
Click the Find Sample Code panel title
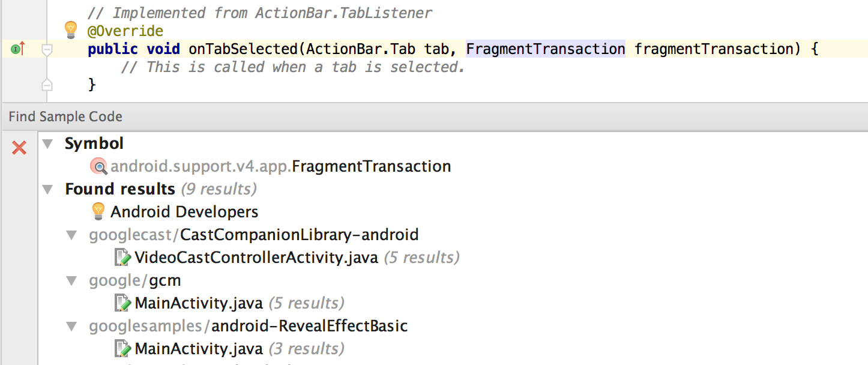coord(65,116)
